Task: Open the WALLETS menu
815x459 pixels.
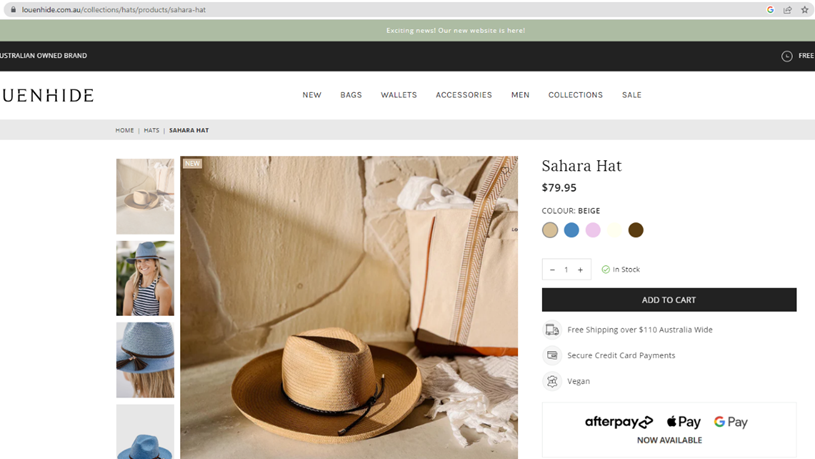Action: coord(399,95)
